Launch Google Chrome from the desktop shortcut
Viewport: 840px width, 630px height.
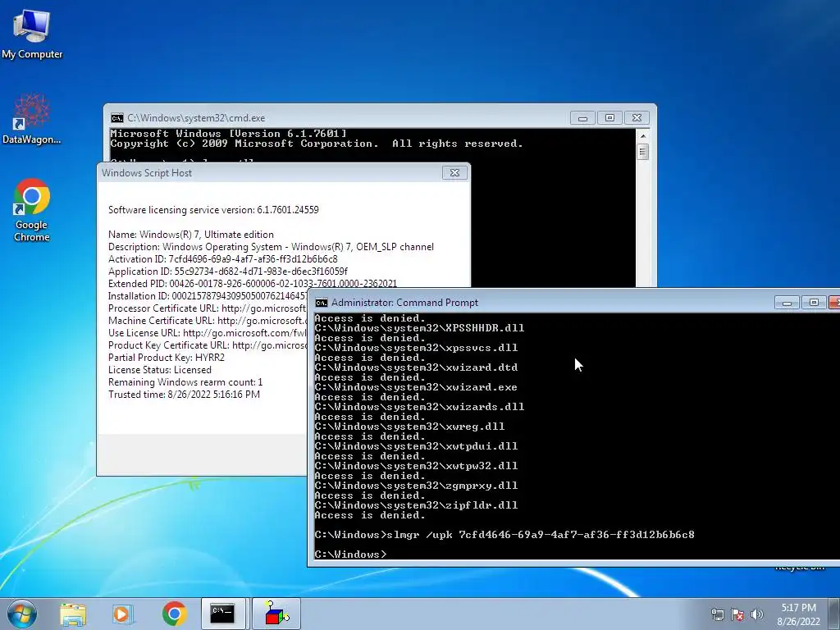(x=32, y=210)
